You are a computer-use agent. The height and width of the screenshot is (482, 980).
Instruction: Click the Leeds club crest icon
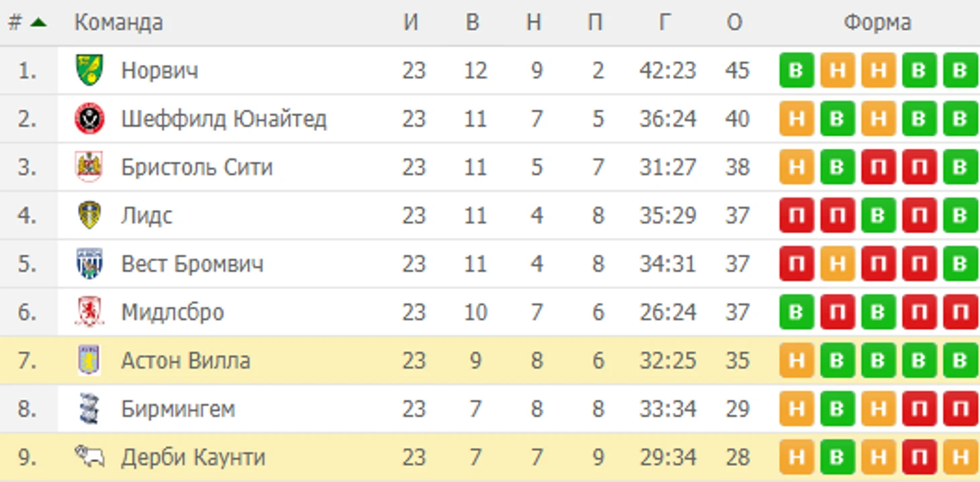89,215
